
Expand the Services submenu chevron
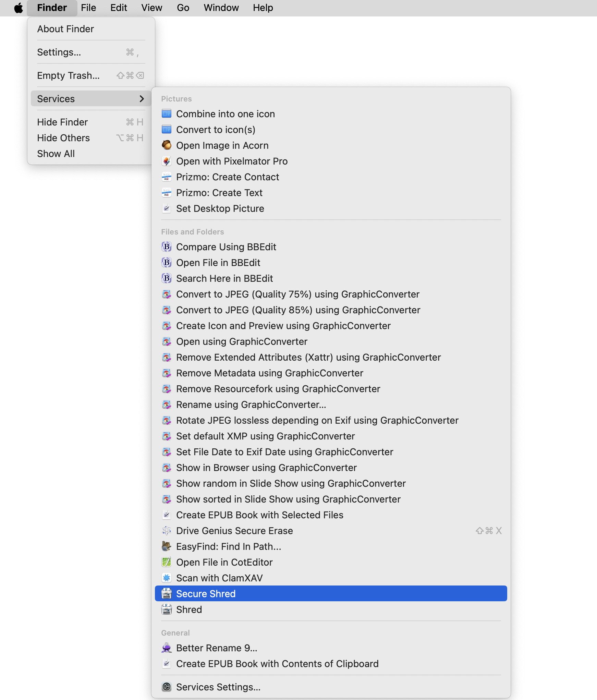[142, 99]
